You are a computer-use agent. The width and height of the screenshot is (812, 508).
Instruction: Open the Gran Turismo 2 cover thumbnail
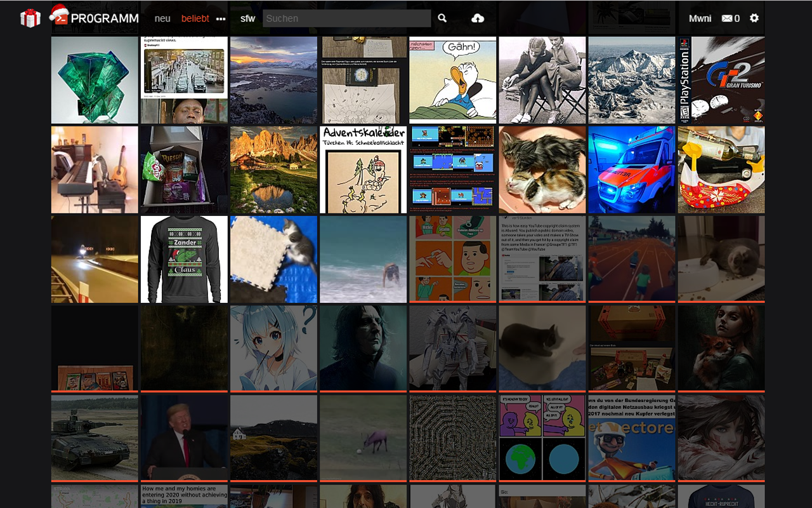pos(721,80)
